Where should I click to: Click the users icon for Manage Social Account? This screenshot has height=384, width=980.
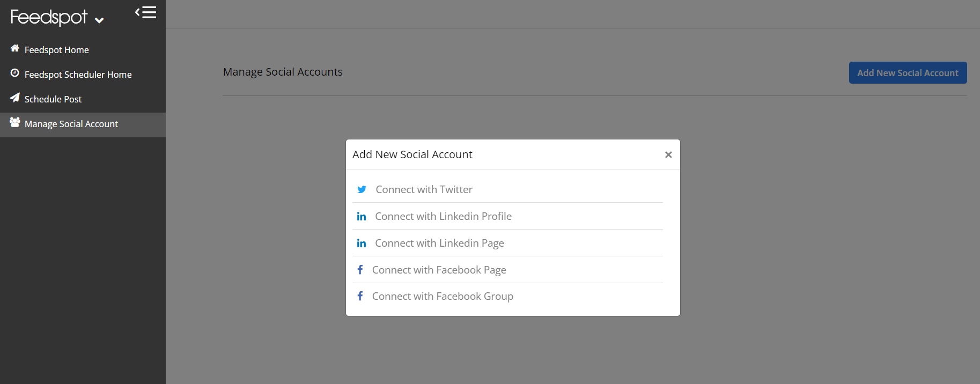(x=14, y=122)
